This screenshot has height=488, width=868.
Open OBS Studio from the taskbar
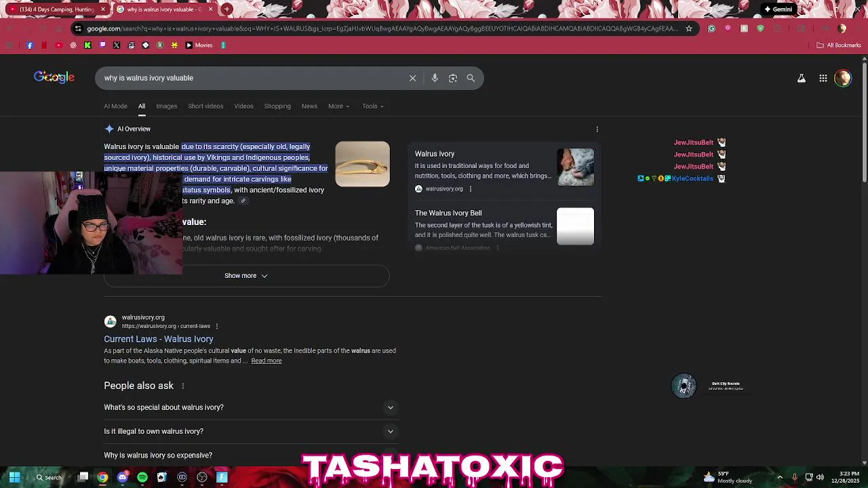click(202, 477)
